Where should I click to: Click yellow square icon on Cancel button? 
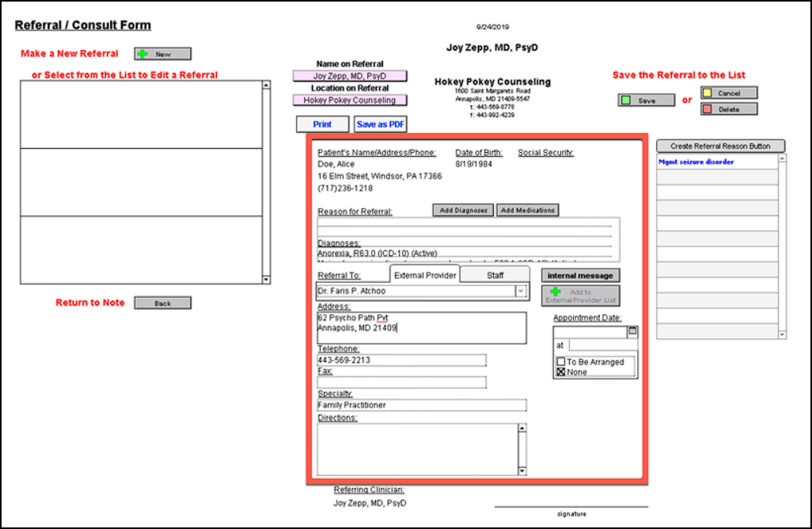click(x=708, y=93)
